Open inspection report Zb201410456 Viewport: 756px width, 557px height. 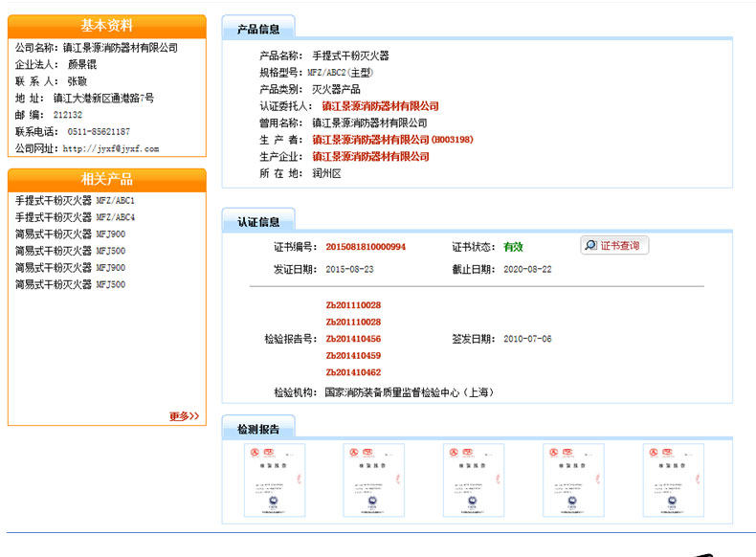click(x=353, y=339)
